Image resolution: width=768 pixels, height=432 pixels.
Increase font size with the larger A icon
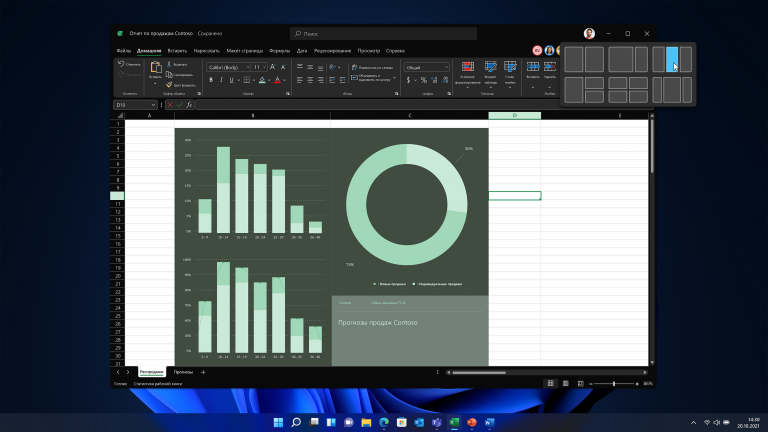pyautogui.click(x=270, y=66)
